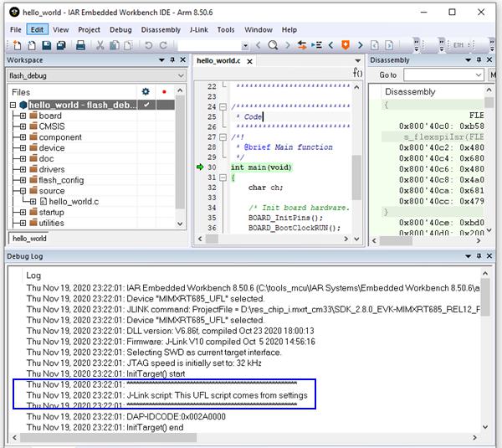The width and height of the screenshot is (502, 448).
Task: Click the Disassembly Go to input field
Action: tap(443, 75)
